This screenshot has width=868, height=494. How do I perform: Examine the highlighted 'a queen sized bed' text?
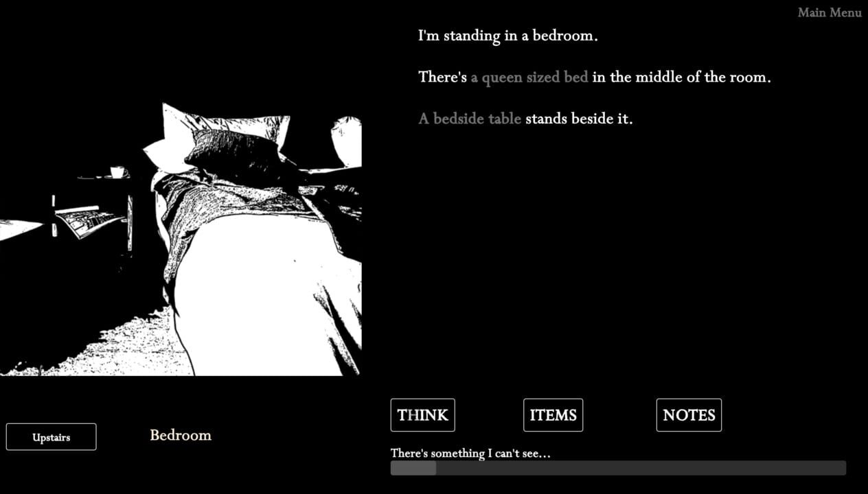pos(529,77)
